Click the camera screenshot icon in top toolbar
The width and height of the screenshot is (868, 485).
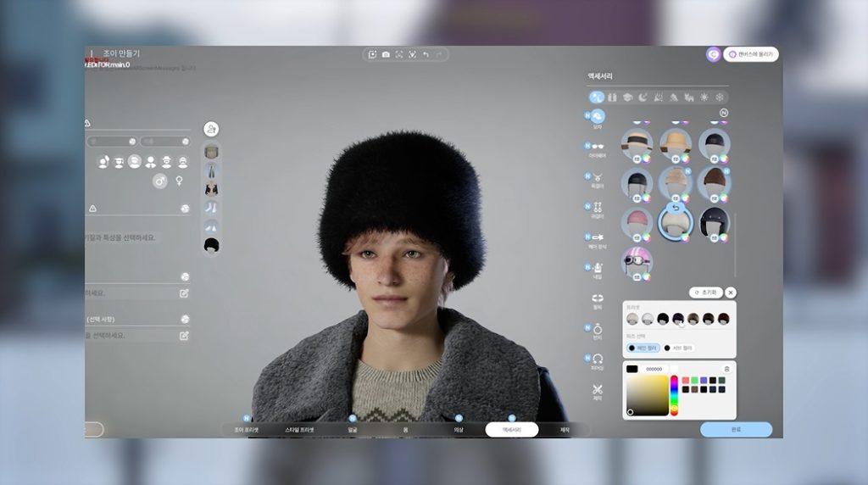[x=386, y=54]
